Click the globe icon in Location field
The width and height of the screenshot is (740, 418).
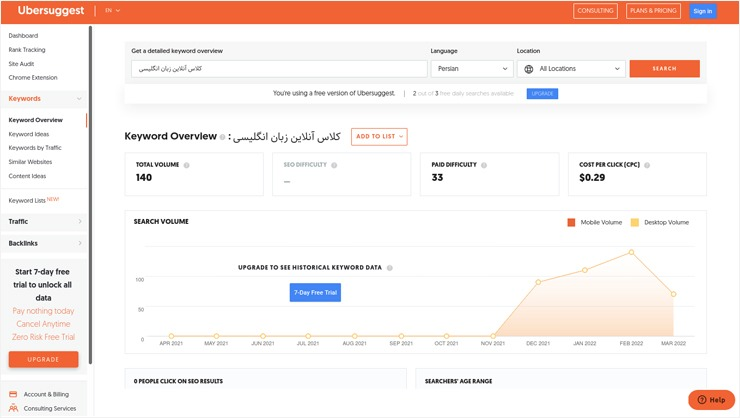coord(529,69)
